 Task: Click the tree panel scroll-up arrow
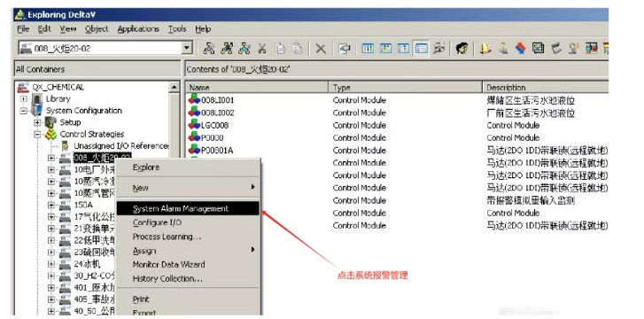coord(175,87)
